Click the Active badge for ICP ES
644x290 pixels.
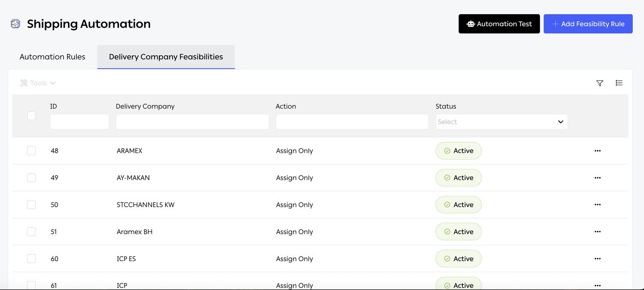click(x=459, y=259)
